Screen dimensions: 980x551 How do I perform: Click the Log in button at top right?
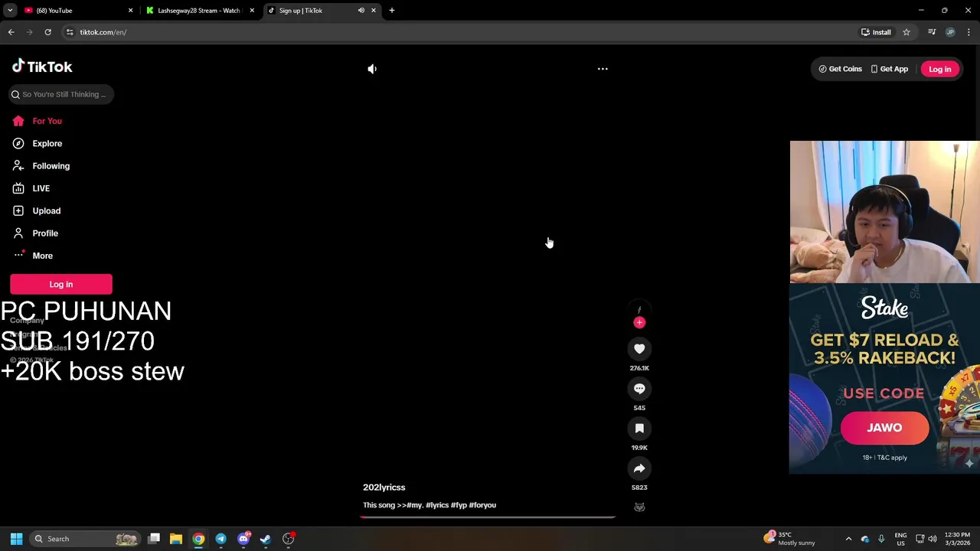[x=939, y=69]
